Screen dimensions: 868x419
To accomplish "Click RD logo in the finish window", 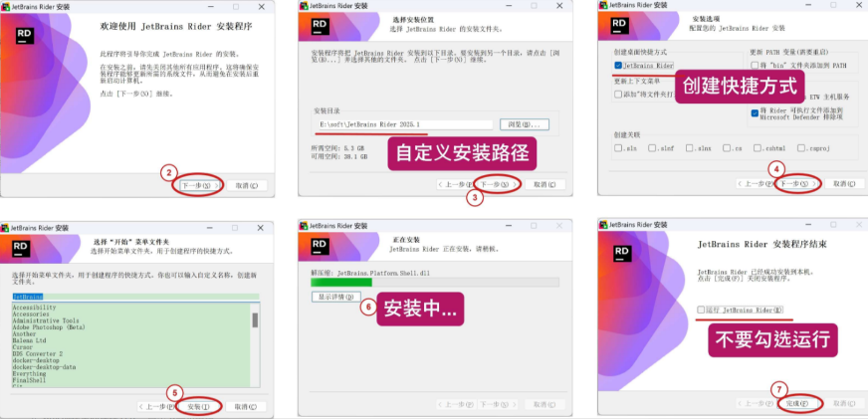I will pos(622,253).
